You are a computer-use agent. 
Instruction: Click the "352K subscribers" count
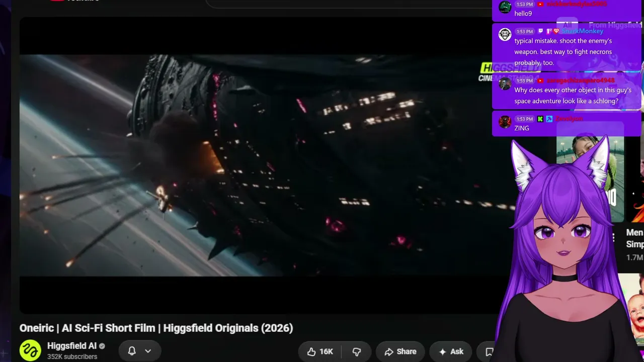pyautogui.click(x=72, y=356)
